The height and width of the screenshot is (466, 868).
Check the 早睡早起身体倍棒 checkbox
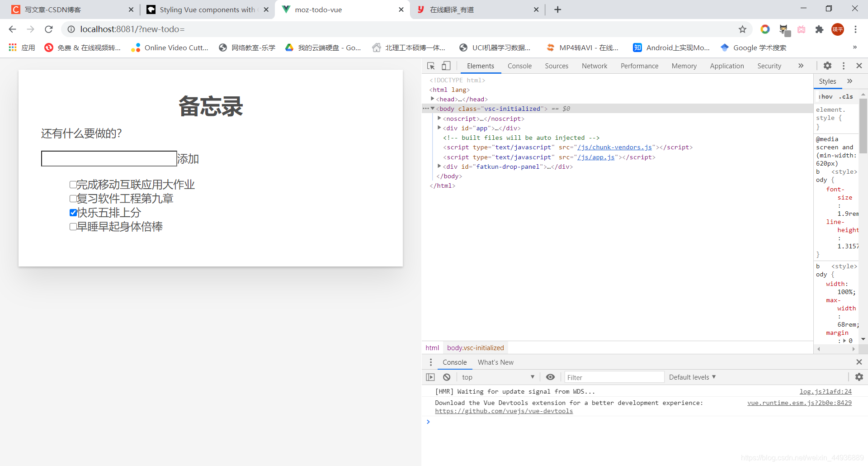73,227
